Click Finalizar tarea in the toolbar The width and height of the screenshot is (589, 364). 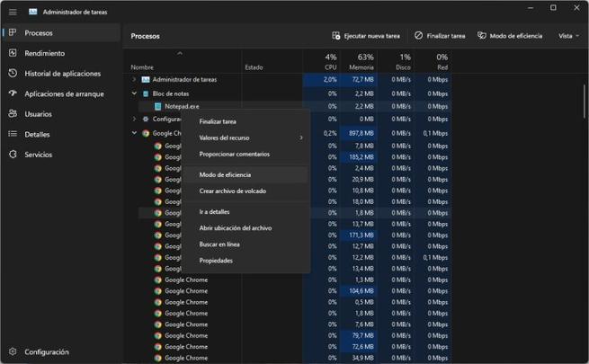pos(440,36)
